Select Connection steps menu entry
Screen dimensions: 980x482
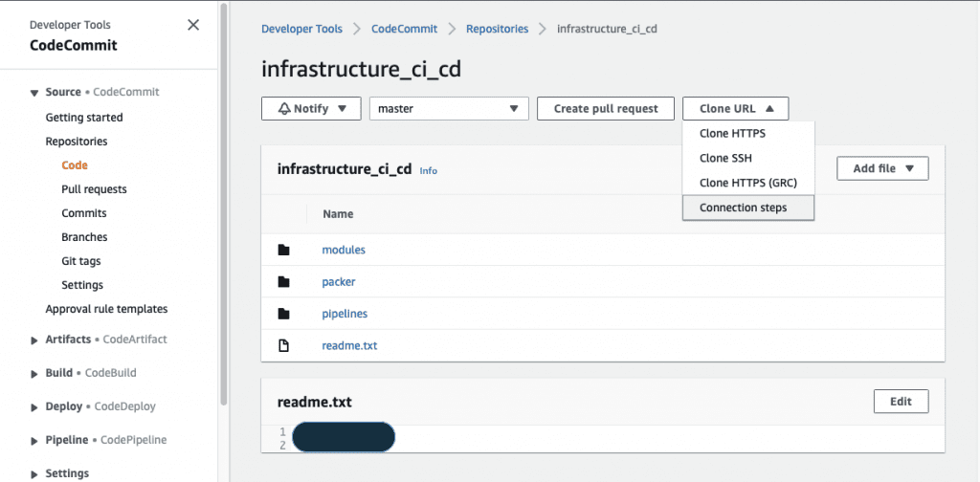748,208
